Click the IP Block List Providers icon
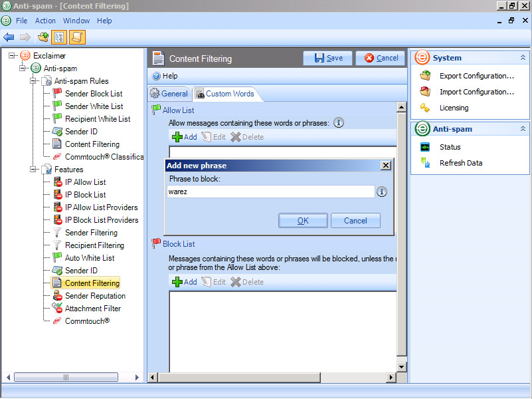Image resolution: width=532 pixels, height=399 pixels. coord(58,219)
